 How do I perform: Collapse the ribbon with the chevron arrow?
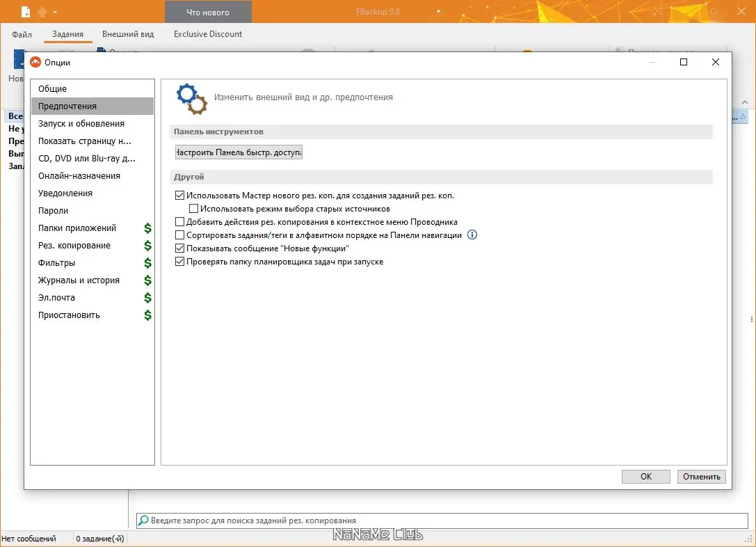[x=745, y=102]
